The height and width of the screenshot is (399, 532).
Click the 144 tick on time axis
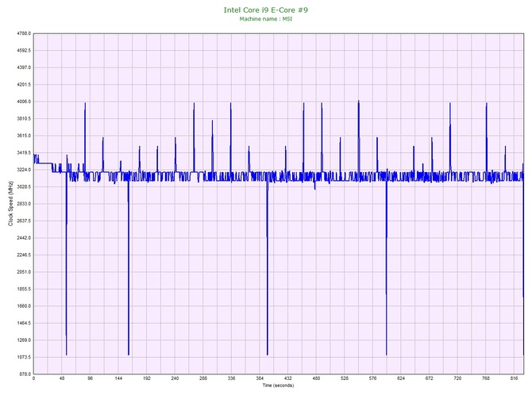tap(118, 378)
